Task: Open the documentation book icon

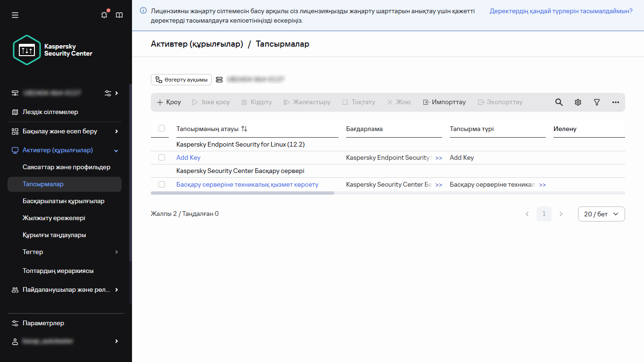Action: click(119, 15)
